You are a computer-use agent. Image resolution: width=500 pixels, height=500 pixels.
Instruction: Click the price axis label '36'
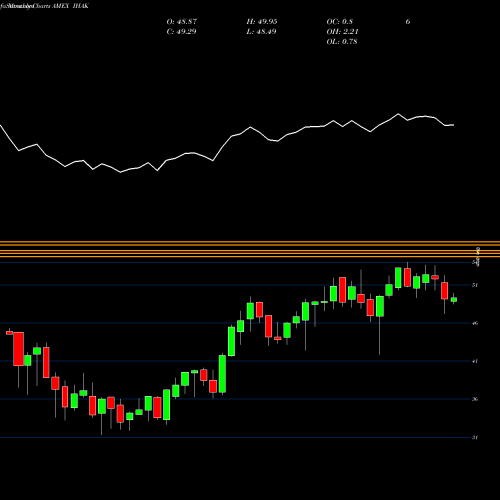[475, 399]
